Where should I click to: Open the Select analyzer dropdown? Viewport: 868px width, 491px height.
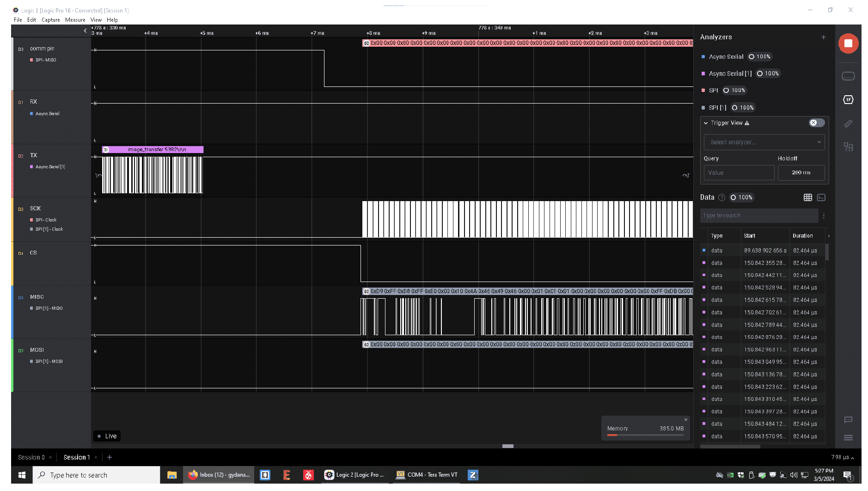[764, 142]
